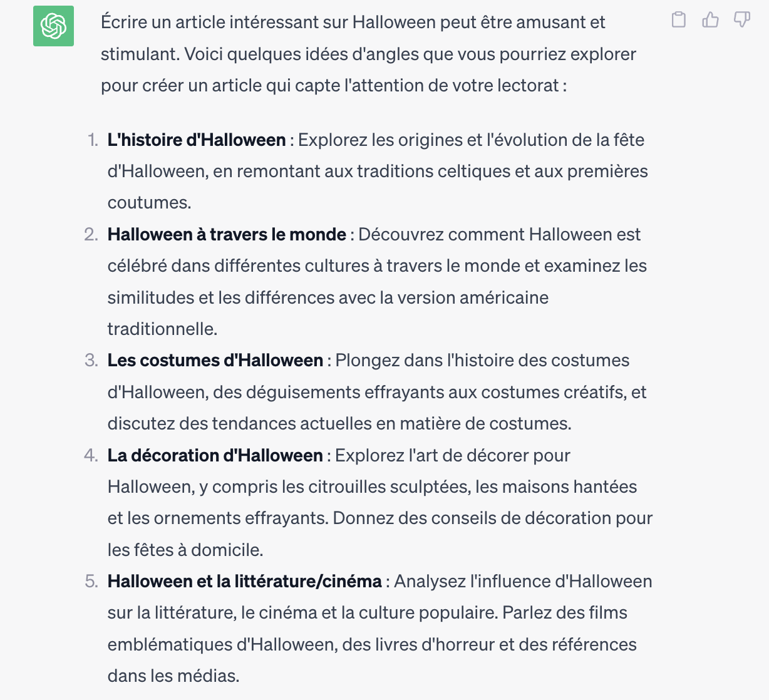The height and width of the screenshot is (700, 769).
Task: Copy the response with the clipboard icon
Action: point(678,20)
